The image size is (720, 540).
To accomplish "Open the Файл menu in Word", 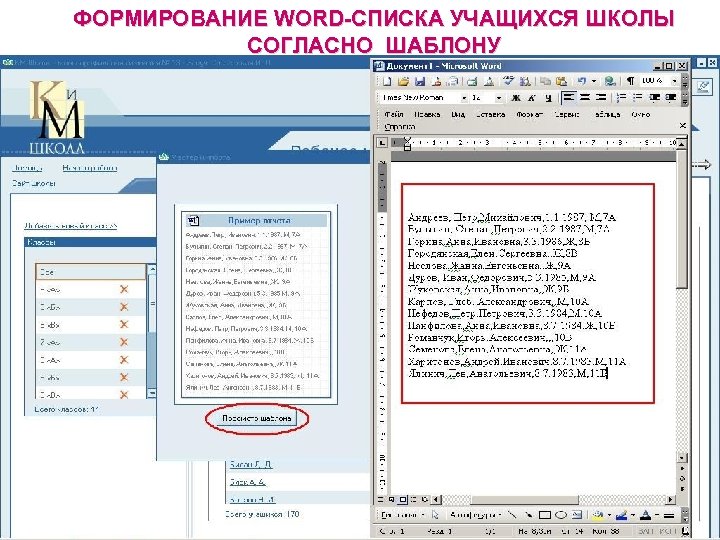I will click(x=394, y=114).
